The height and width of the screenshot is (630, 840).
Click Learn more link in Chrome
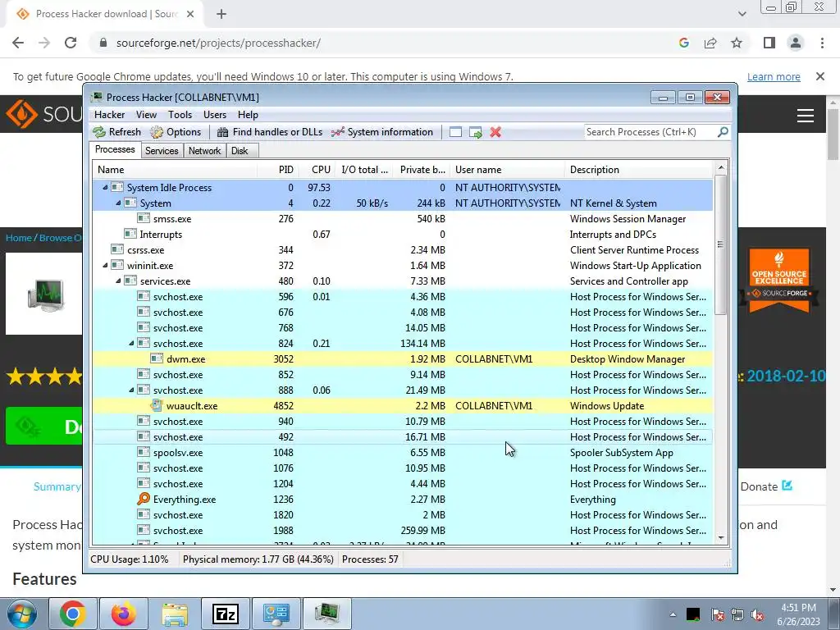774,76
